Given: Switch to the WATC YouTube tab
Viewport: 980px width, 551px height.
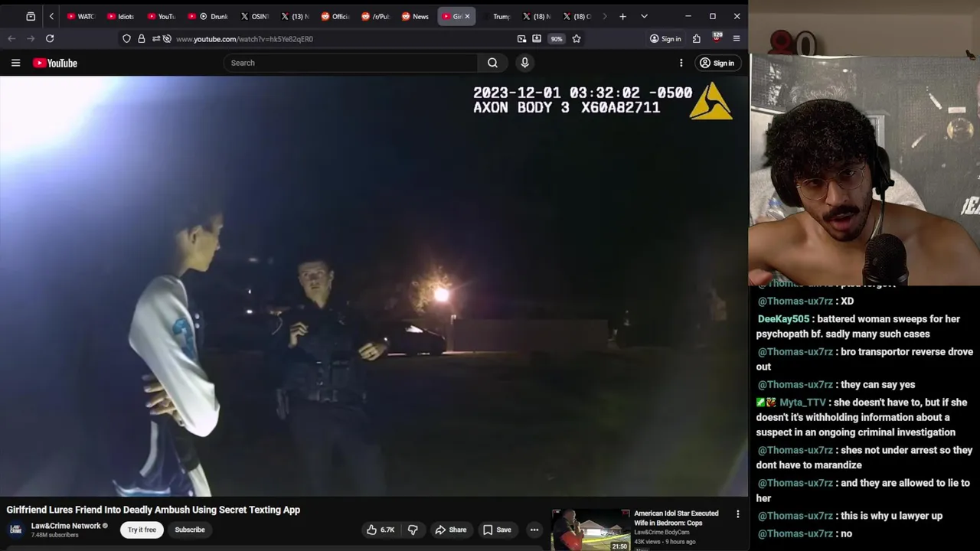Looking at the screenshot, I should (x=80, y=16).
